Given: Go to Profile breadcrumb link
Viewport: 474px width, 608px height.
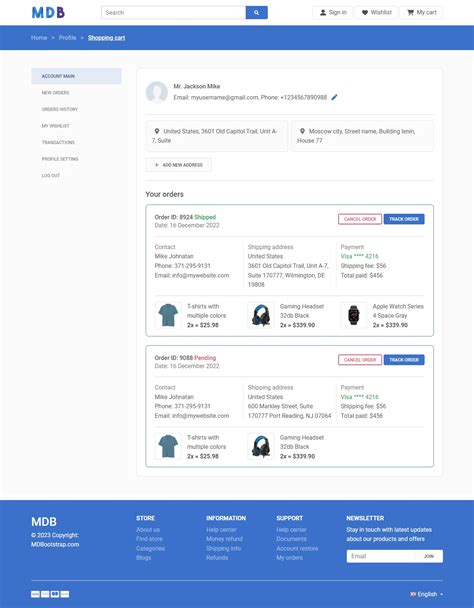Looking at the screenshot, I should tap(67, 38).
